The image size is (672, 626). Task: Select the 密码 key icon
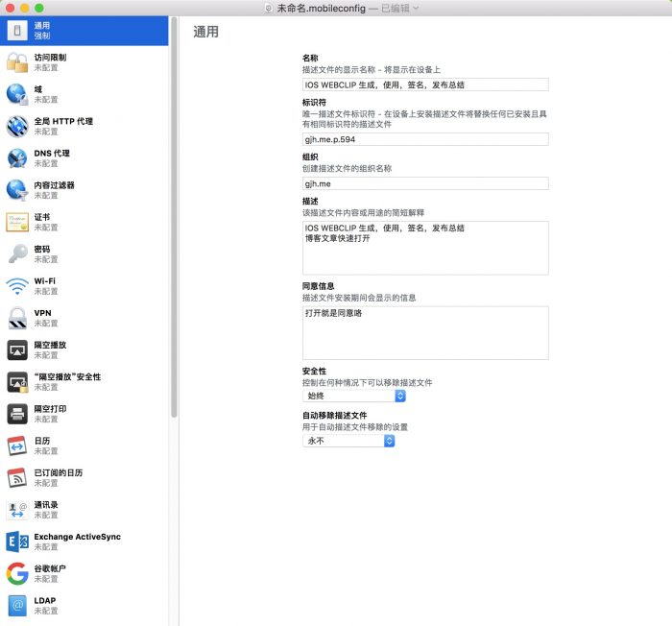17,254
